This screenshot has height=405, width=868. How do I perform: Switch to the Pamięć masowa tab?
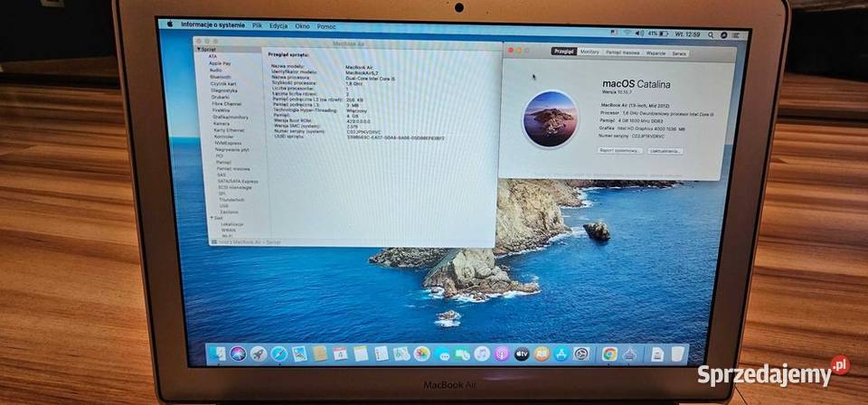pos(622,52)
